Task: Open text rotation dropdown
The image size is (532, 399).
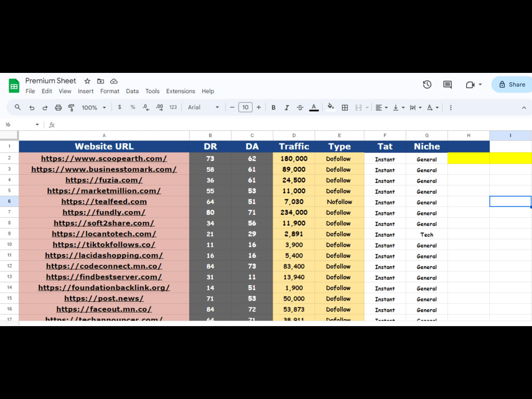Action: coord(433,107)
